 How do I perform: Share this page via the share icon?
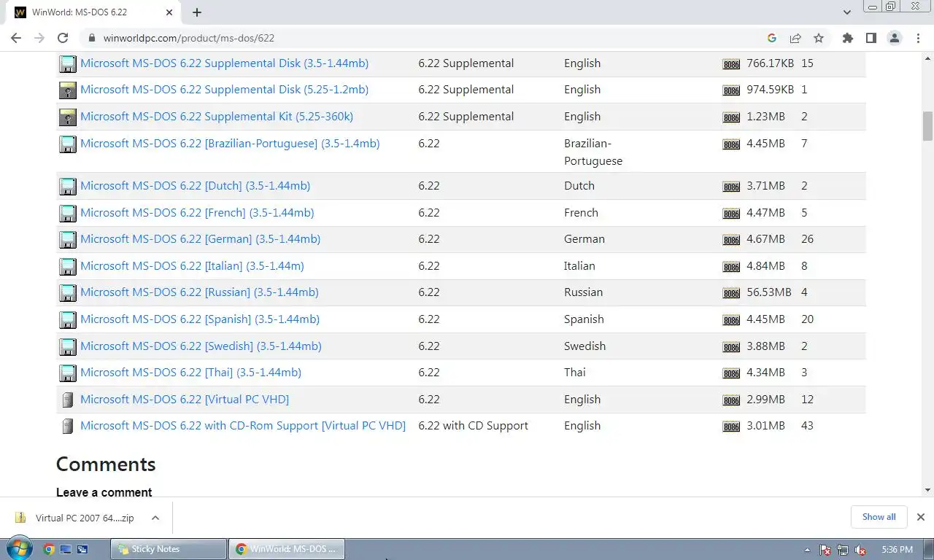click(795, 38)
